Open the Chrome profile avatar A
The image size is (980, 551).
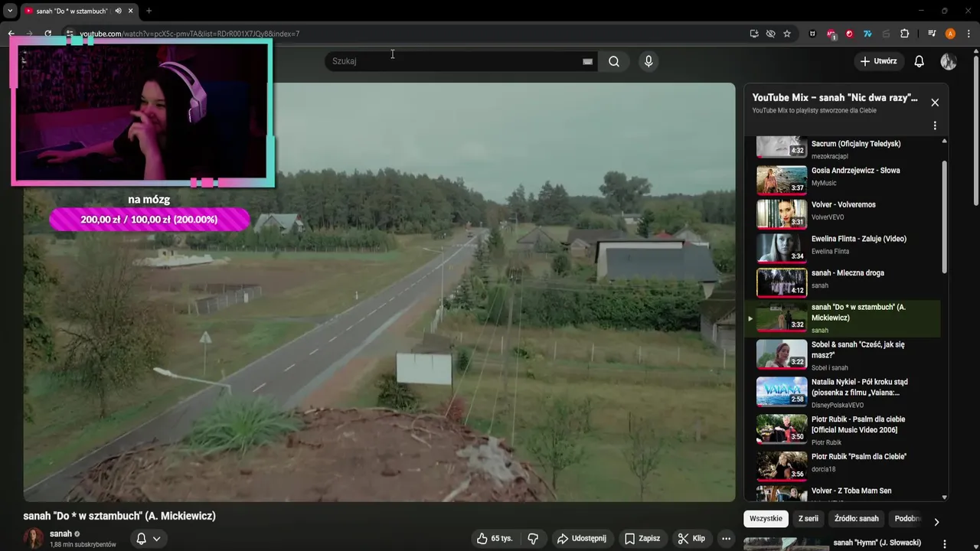pyautogui.click(x=950, y=34)
